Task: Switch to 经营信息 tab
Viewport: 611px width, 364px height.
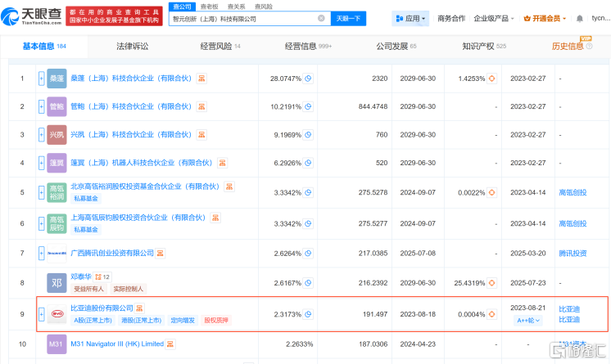Action: pos(308,47)
